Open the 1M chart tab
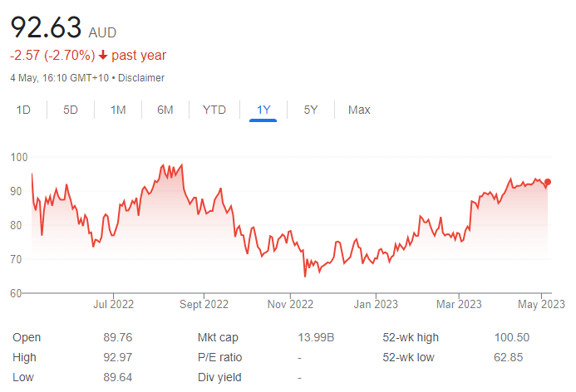576x392 pixels. tap(118, 110)
